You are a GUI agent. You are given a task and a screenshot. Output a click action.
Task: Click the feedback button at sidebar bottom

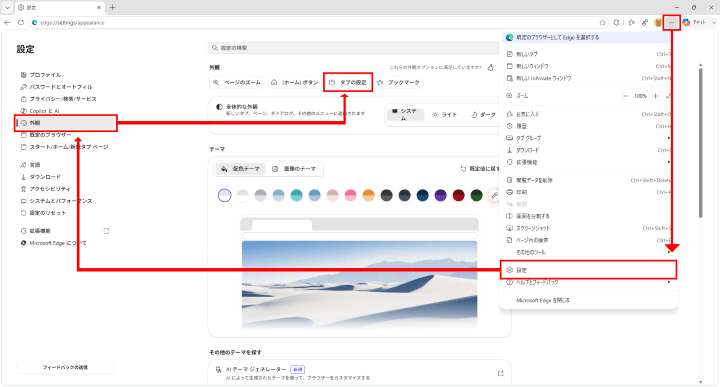click(65, 367)
